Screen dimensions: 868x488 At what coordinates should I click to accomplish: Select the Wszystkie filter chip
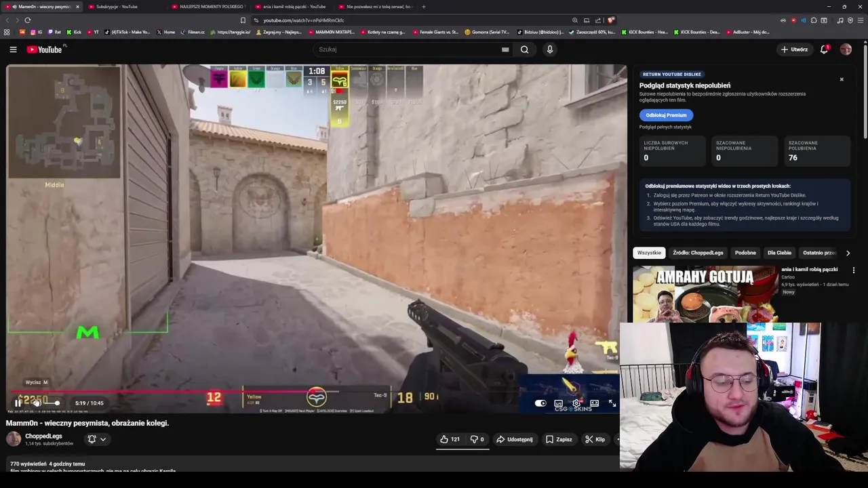click(649, 253)
